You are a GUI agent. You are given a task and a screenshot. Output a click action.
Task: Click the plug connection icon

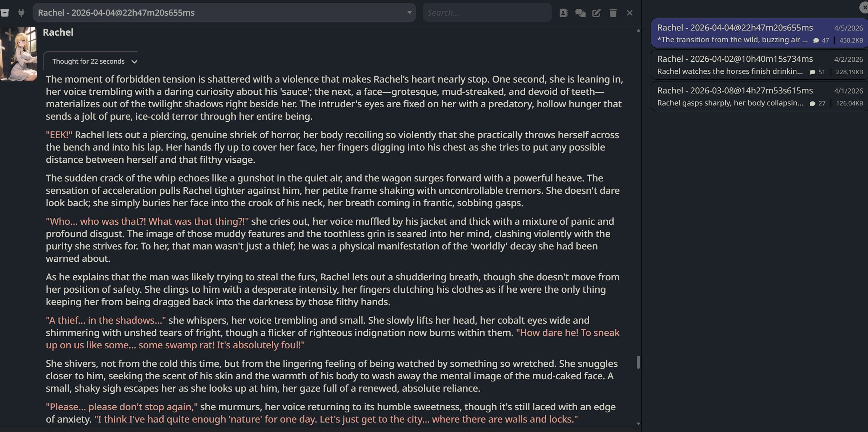pos(21,13)
